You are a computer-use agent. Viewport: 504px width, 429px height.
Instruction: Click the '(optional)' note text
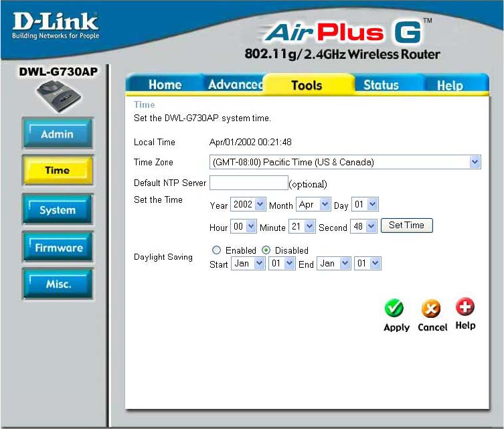click(x=308, y=184)
